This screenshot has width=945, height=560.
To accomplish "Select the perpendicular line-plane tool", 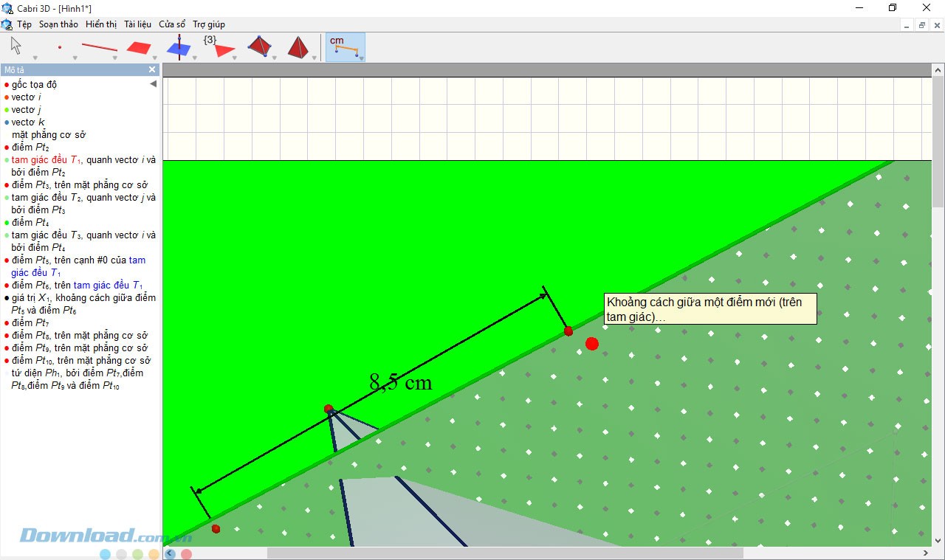I will coord(178,46).
